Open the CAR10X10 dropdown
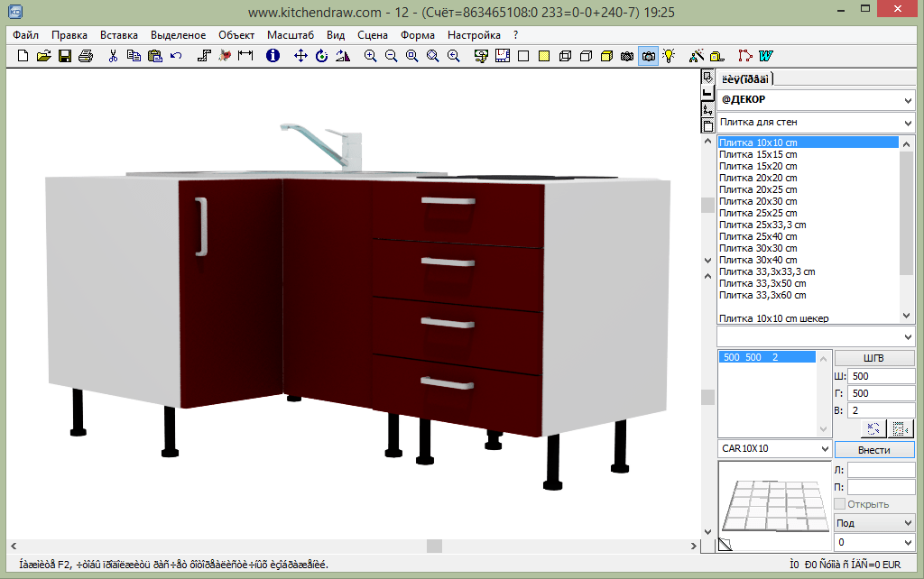Screen dimensions: 924x579 [x=824, y=449]
